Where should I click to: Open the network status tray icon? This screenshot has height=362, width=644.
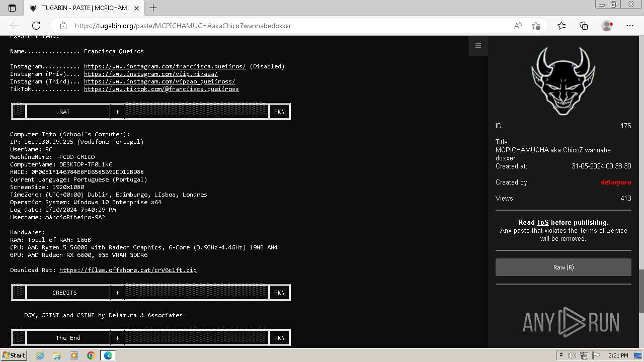coord(584,355)
